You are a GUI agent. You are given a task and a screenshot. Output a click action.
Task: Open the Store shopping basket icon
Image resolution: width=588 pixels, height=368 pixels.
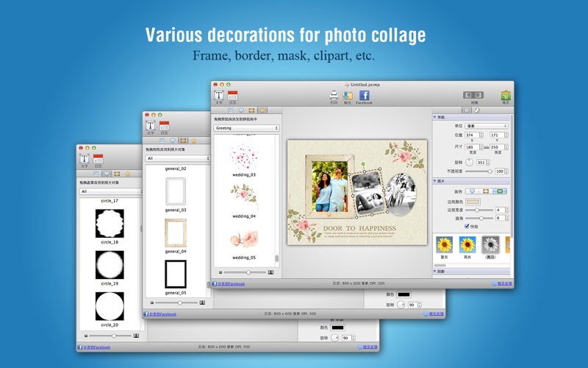[506, 96]
